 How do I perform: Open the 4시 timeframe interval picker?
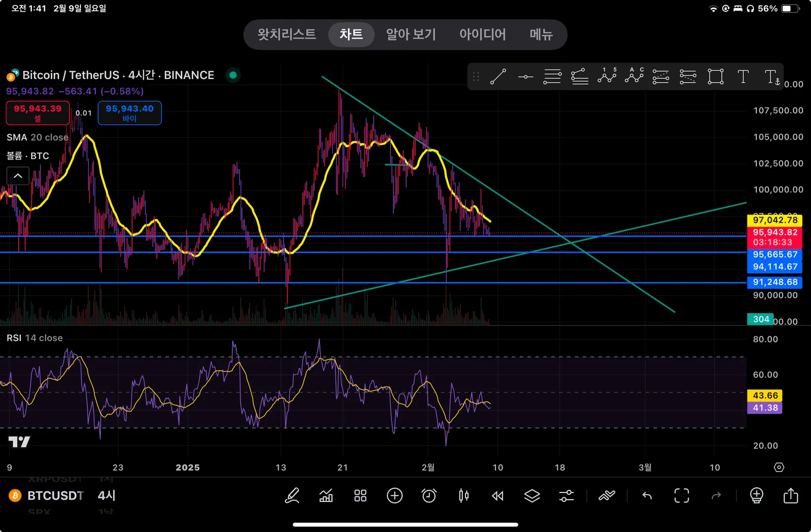(x=106, y=496)
